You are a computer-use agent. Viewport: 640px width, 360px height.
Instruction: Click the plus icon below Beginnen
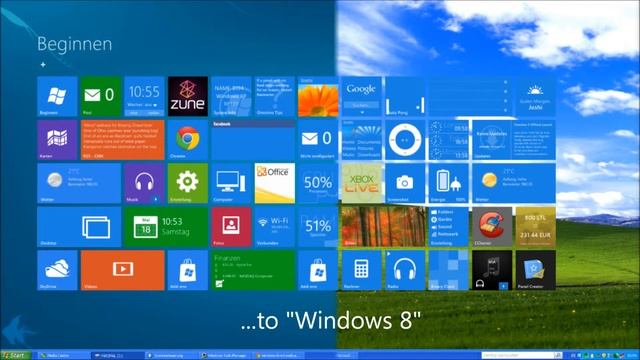coord(43,64)
